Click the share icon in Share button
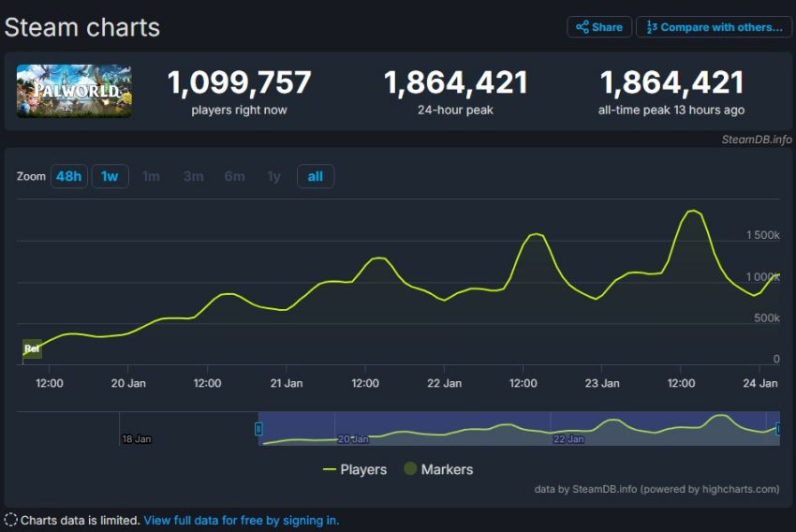The image size is (796, 532). 582,27
